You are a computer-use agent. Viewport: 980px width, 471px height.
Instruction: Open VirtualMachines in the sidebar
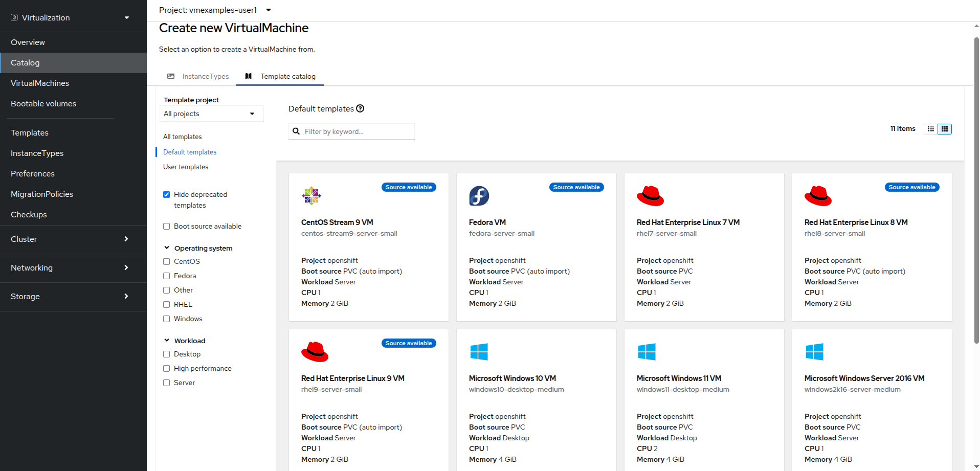coord(40,83)
